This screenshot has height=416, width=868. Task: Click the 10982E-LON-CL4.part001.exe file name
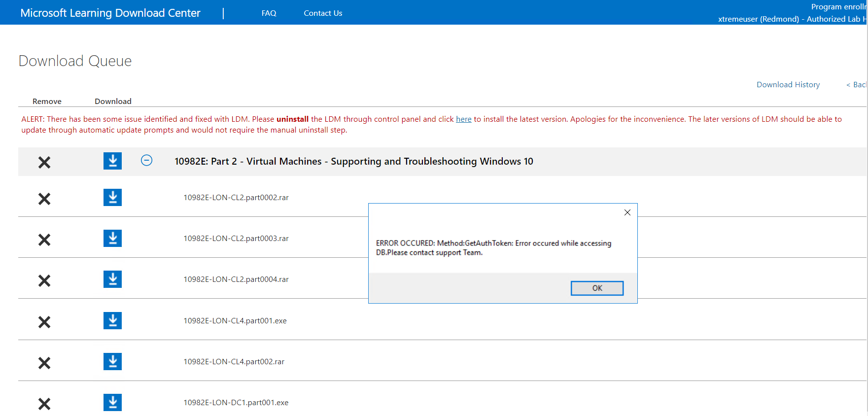click(235, 321)
